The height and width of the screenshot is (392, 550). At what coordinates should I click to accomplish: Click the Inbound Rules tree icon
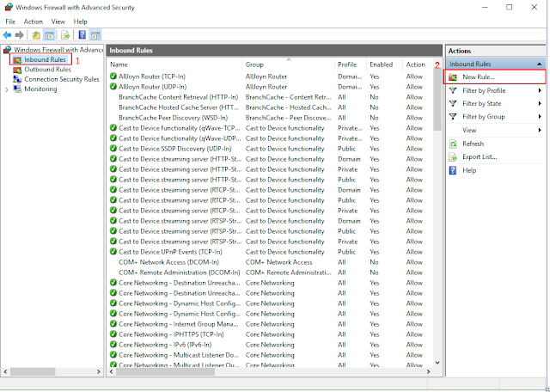click(17, 60)
